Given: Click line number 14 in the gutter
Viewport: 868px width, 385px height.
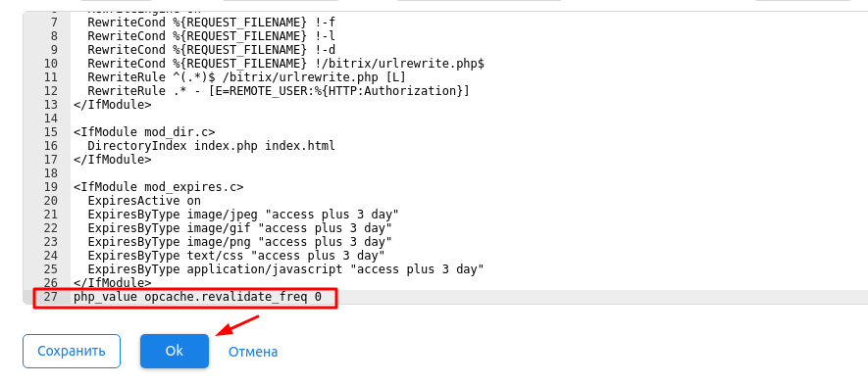Looking at the screenshot, I should click(50, 119).
